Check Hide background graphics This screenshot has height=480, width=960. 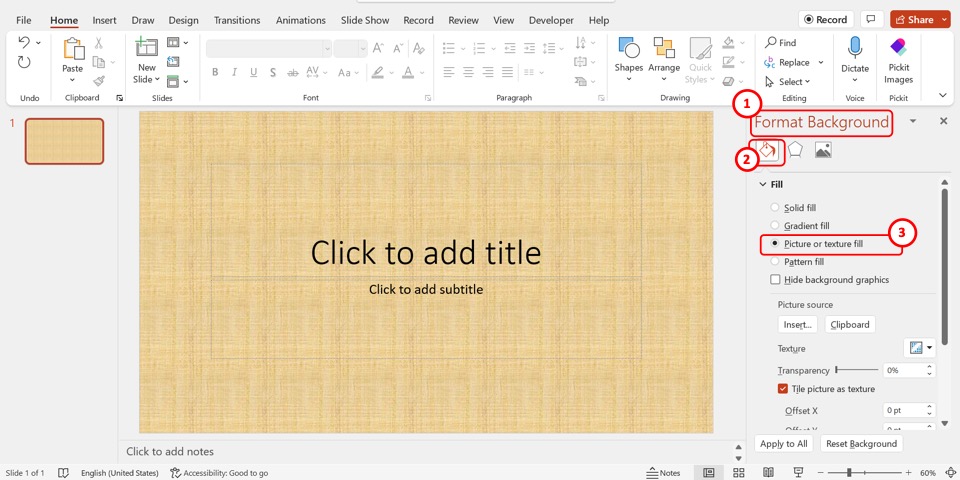[x=776, y=280]
